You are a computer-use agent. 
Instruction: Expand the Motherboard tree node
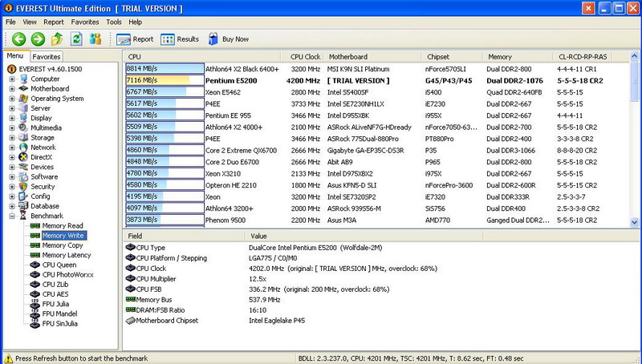[12, 89]
